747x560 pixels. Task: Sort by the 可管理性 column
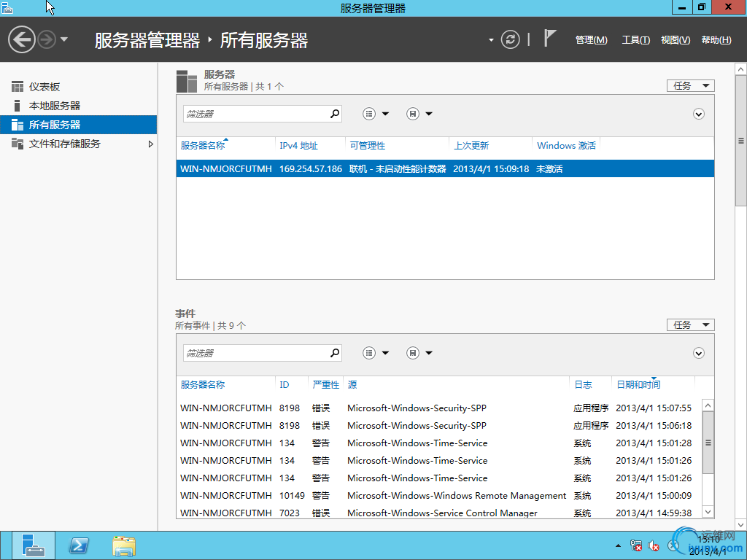(368, 146)
